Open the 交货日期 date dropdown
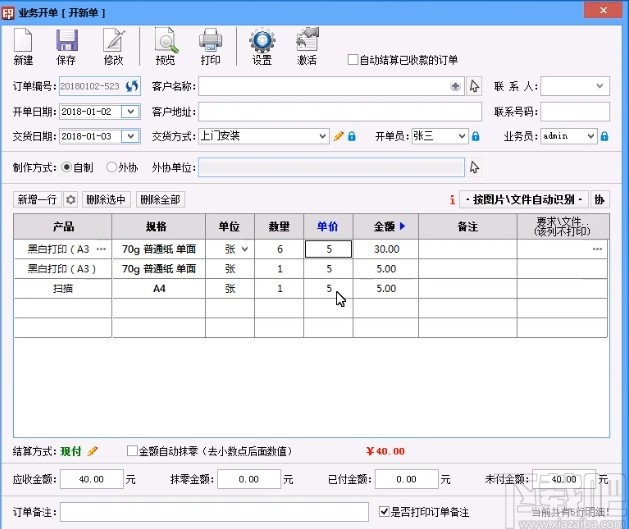 (130, 136)
